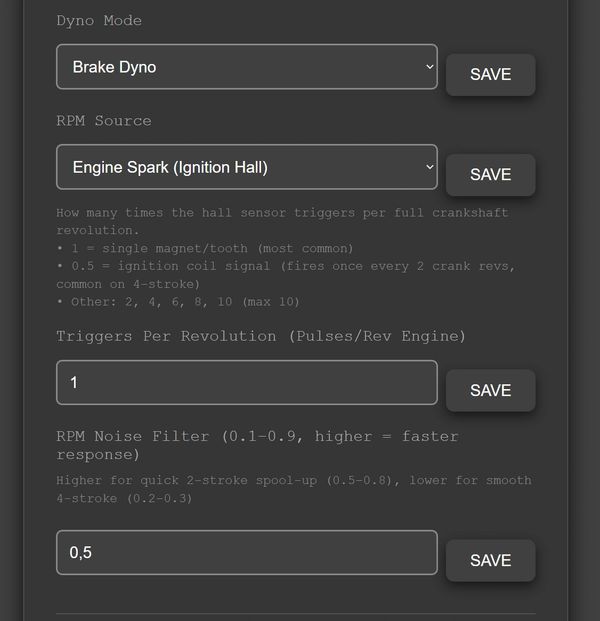Click the arrow beside Engine Spark (Ignition Hall)
The width and height of the screenshot is (600, 621).
tap(429, 167)
